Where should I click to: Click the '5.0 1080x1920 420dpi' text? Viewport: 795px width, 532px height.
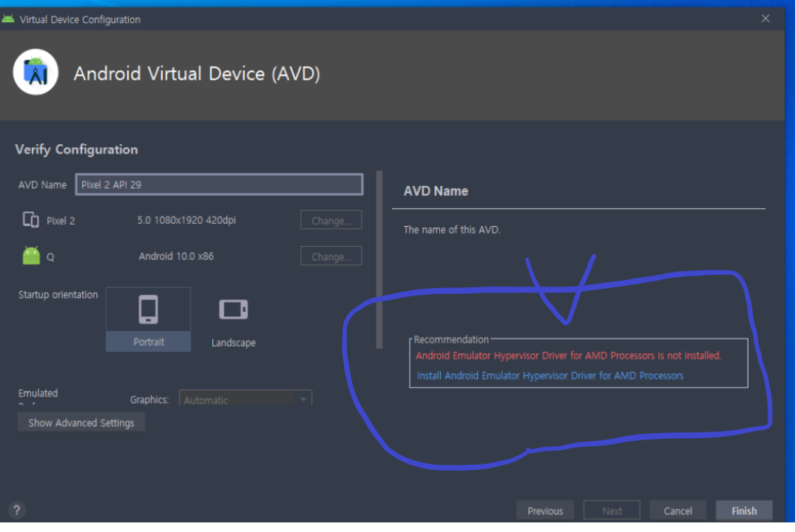186,220
